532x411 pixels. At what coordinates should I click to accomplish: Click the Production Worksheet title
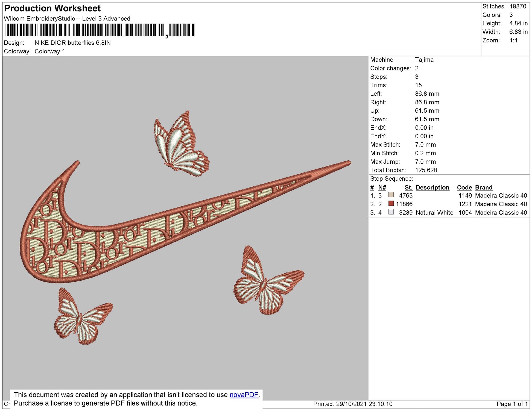[52, 8]
